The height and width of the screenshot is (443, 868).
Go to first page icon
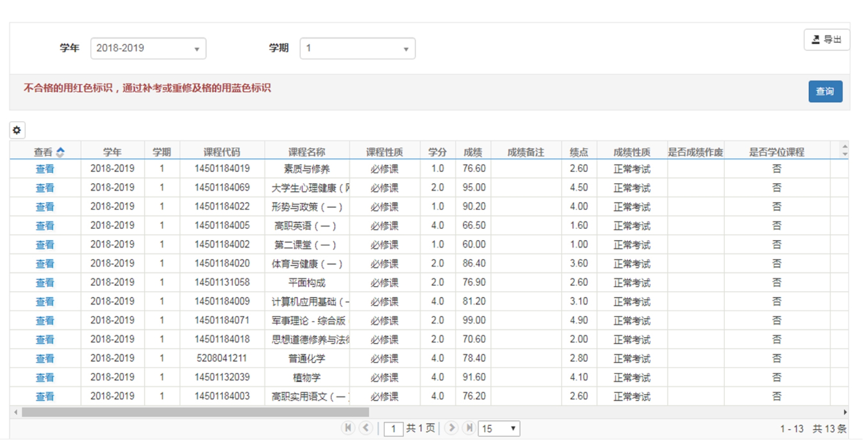tap(348, 428)
